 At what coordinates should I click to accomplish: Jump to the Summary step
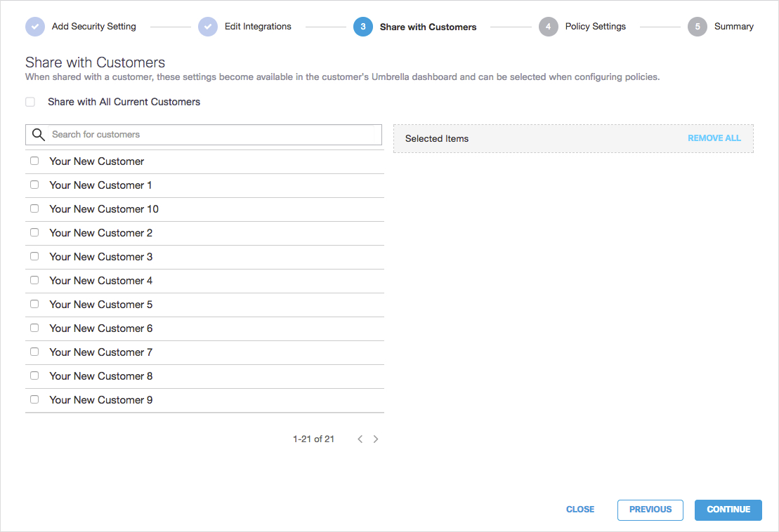coord(733,27)
